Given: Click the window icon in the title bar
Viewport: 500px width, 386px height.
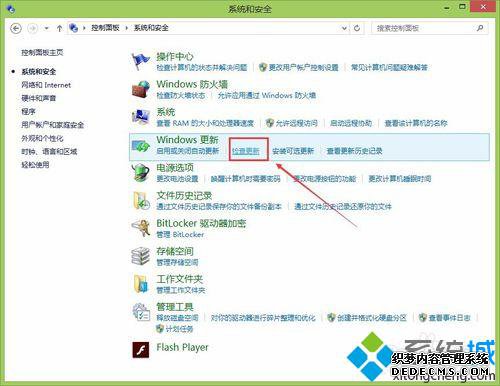Looking at the screenshot, I should click(x=10, y=9).
